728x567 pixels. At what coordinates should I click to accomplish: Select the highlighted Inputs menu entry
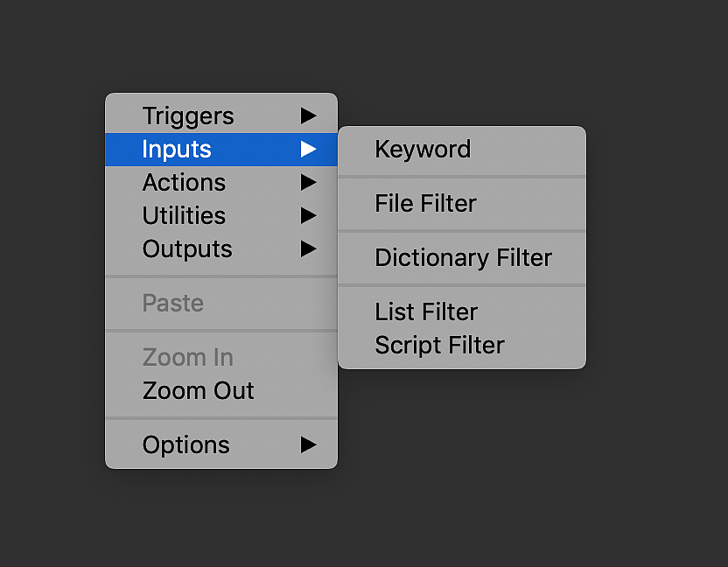(x=177, y=149)
